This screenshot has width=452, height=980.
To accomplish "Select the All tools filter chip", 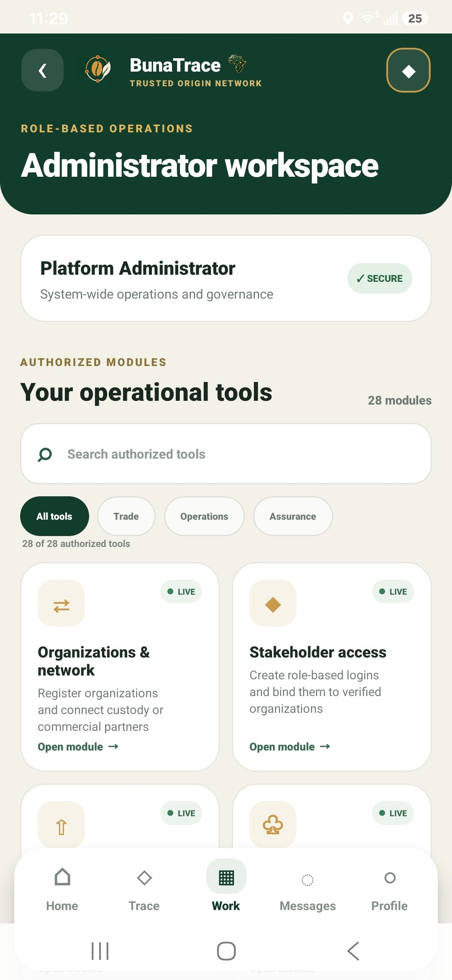I will (54, 516).
